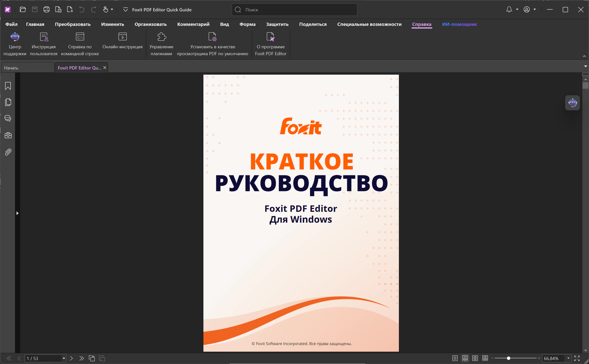Open Command Line Help (Справка по командной строке)
The width and height of the screenshot is (589, 364).
tap(80, 44)
